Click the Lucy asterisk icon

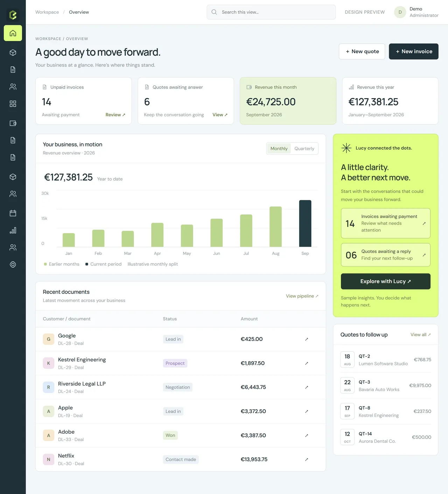click(346, 148)
